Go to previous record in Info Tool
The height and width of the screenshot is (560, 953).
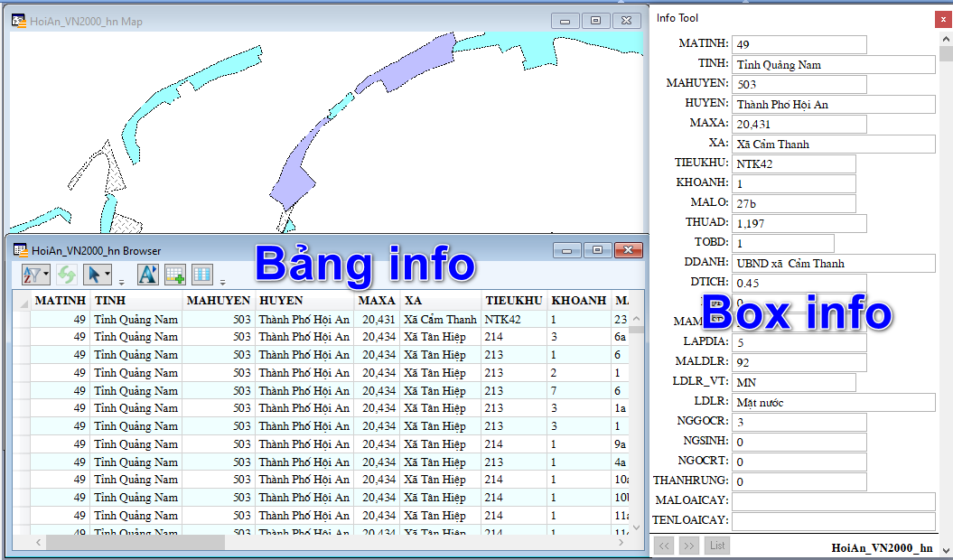pyautogui.click(x=664, y=546)
